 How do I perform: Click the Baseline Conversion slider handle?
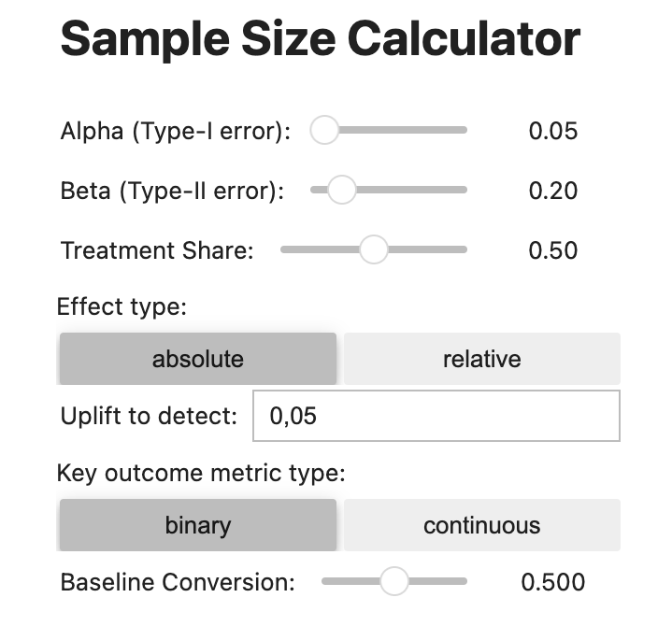coord(394,581)
